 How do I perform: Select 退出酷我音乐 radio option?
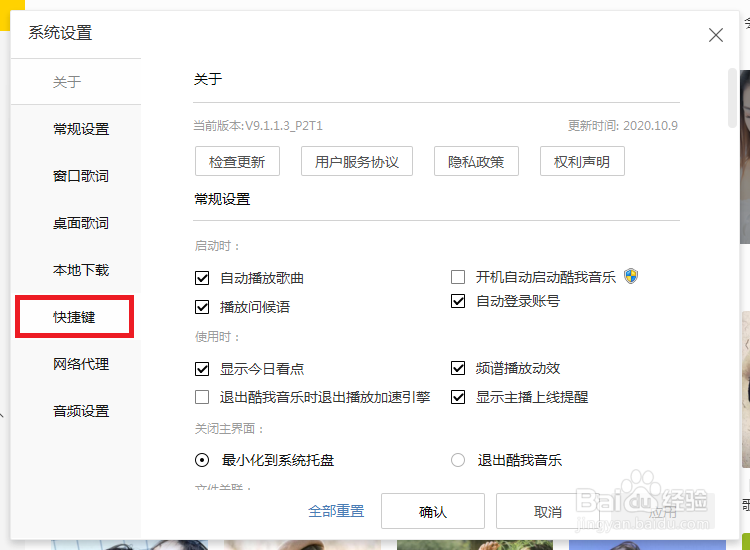(x=458, y=460)
